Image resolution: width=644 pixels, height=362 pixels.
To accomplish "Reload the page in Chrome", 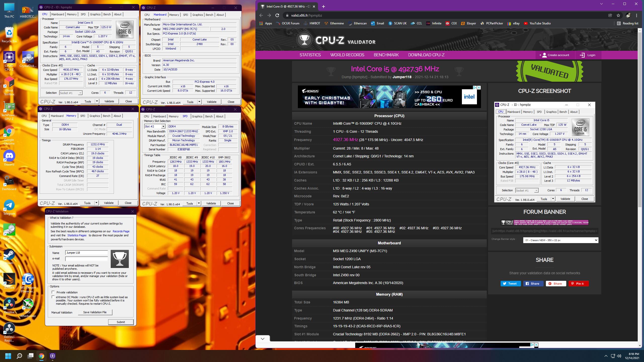I will [x=277, y=15].
